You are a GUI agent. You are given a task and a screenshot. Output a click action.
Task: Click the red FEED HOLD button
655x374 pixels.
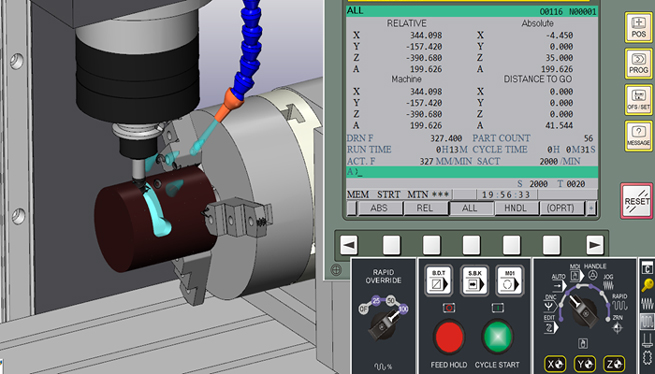449,337
